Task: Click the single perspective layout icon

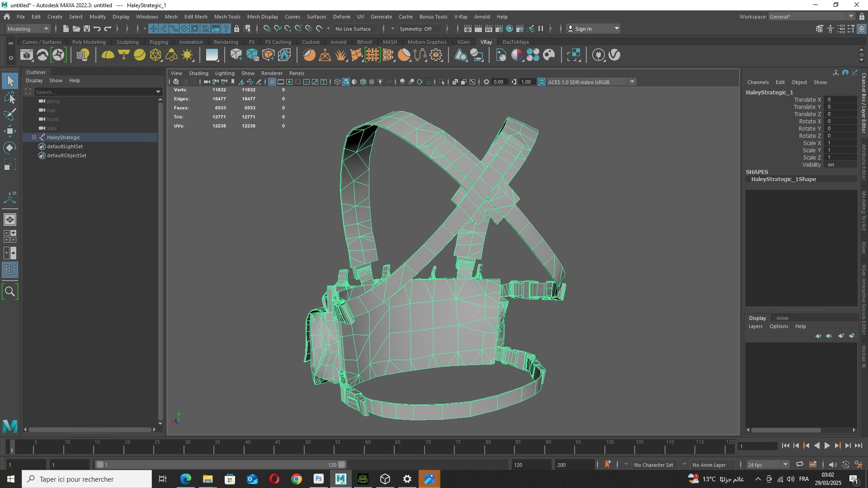Action: [x=10, y=220]
